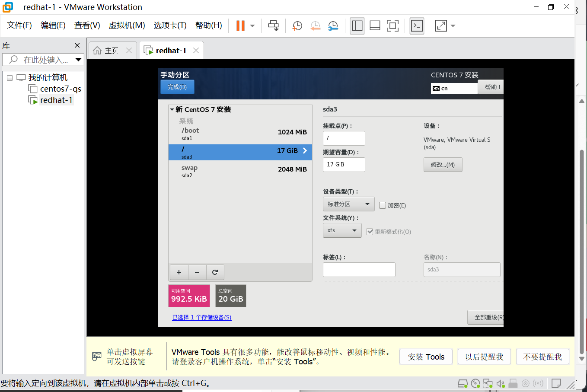This screenshot has width=587, height=392.
Task: Take a snapshot of the VM
Action: (x=297, y=26)
